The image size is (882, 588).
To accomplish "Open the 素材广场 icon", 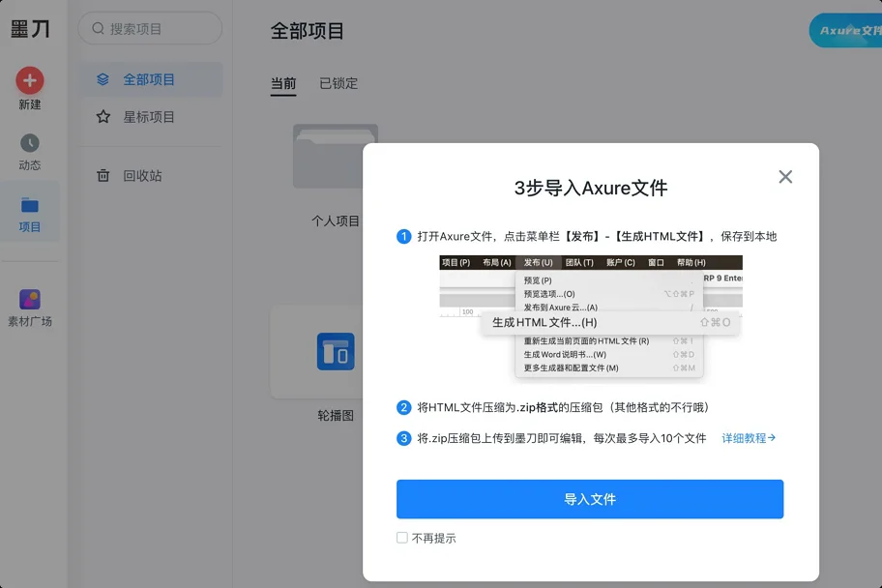I will 30,300.
